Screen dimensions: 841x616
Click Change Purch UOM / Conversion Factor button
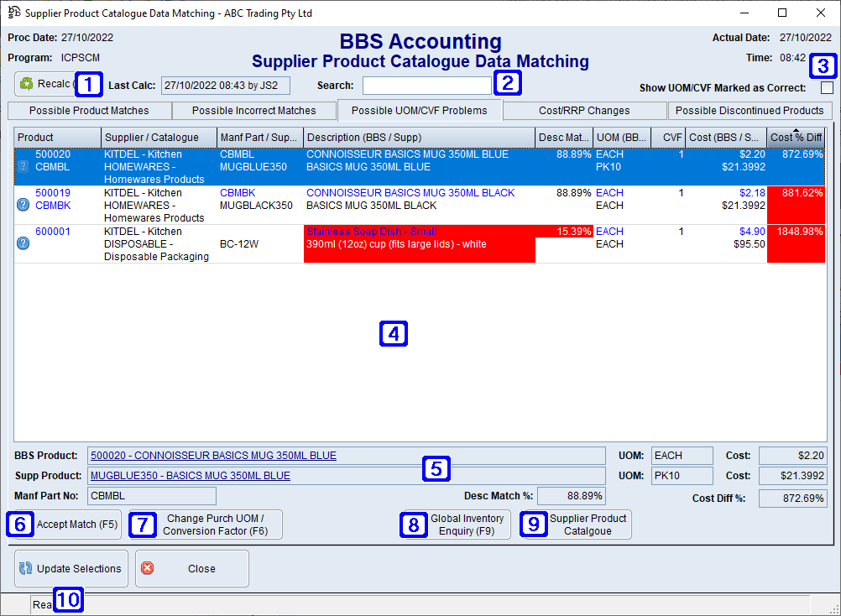click(x=211, y=524)
